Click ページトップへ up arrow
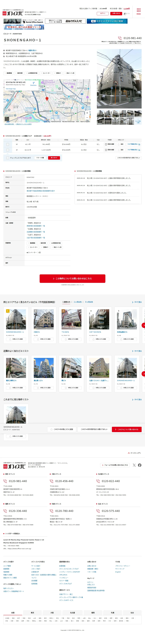 pos(129,453)
